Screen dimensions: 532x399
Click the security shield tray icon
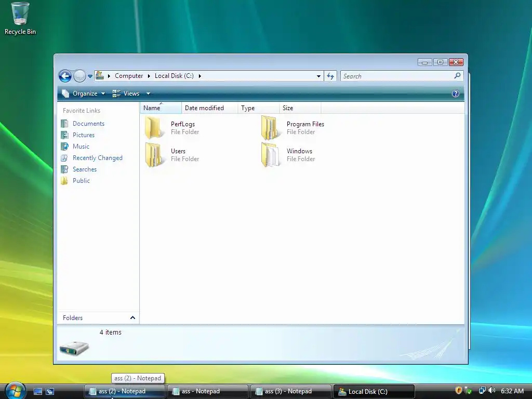[458, 391]
